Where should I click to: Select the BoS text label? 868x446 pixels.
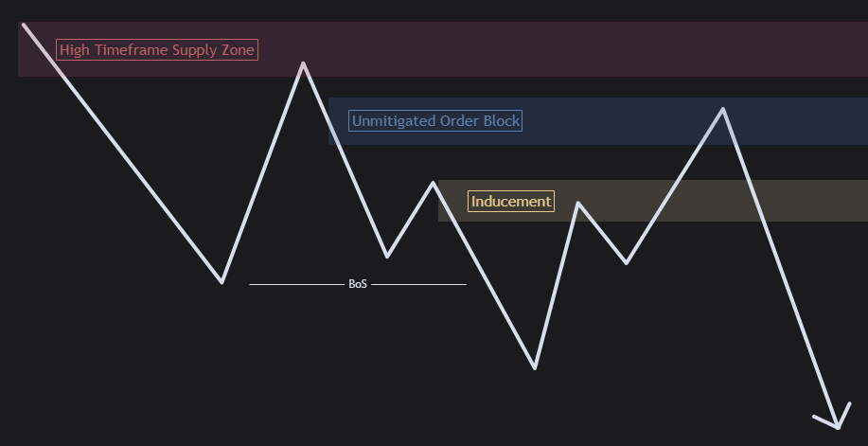point(358,284)
